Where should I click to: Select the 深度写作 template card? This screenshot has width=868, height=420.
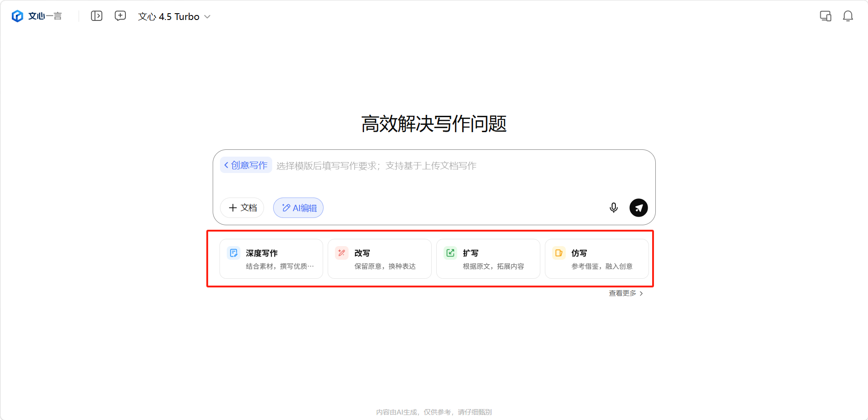click(271, 259)
